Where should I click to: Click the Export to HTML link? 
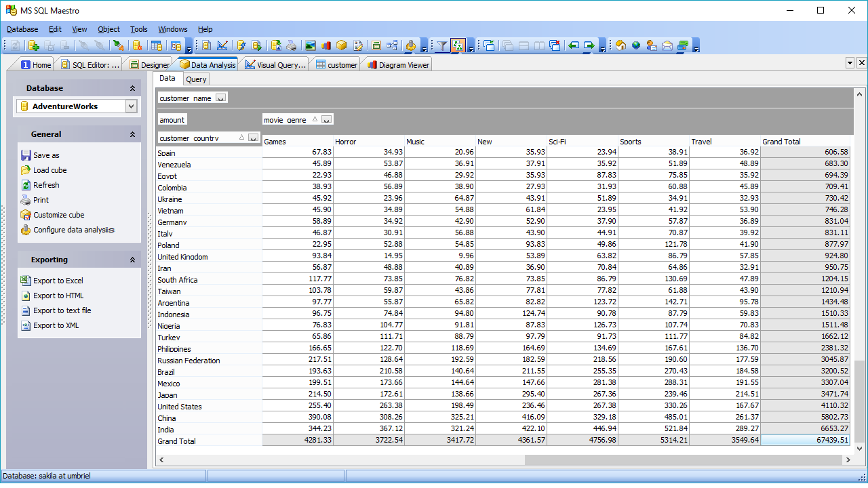[x=58, y=296]
